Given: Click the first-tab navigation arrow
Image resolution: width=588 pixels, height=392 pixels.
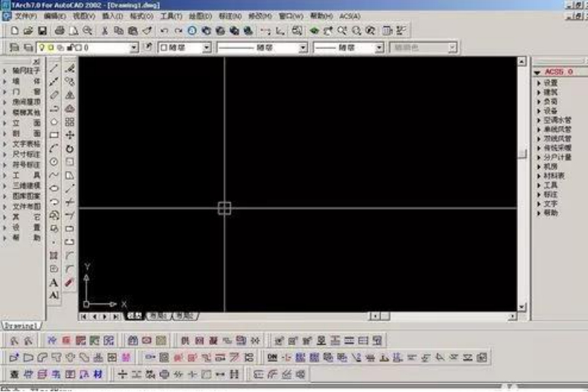Looking at the screenshot, I should click(x=83, y=317).
